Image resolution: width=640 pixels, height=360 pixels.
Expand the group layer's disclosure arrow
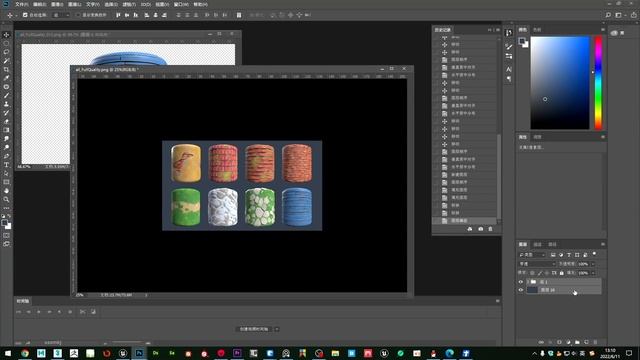(x=528, y=282)
